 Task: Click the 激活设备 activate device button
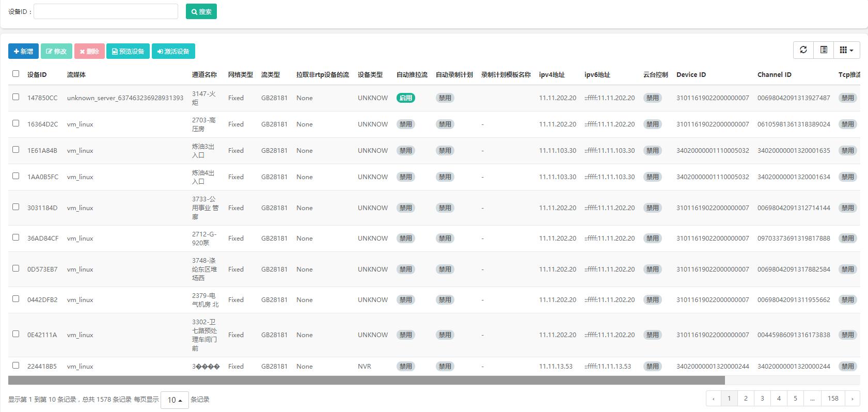(x=173, y=51)
